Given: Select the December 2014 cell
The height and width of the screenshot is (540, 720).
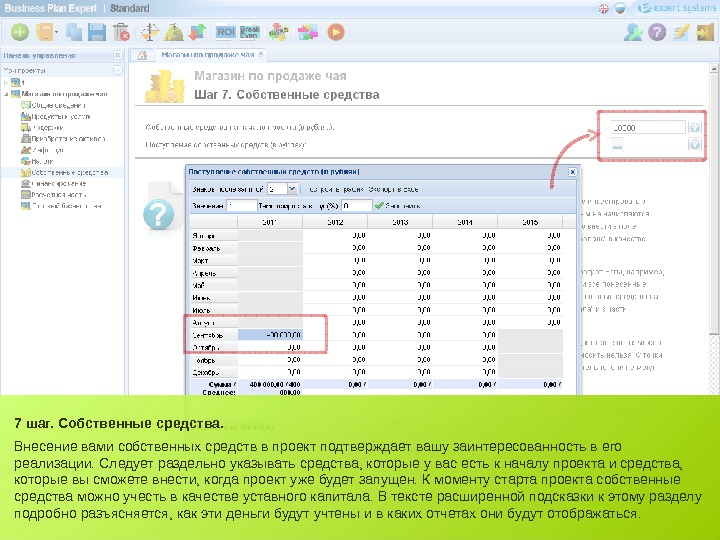Looking at the screenshot, I should point(465,372).
